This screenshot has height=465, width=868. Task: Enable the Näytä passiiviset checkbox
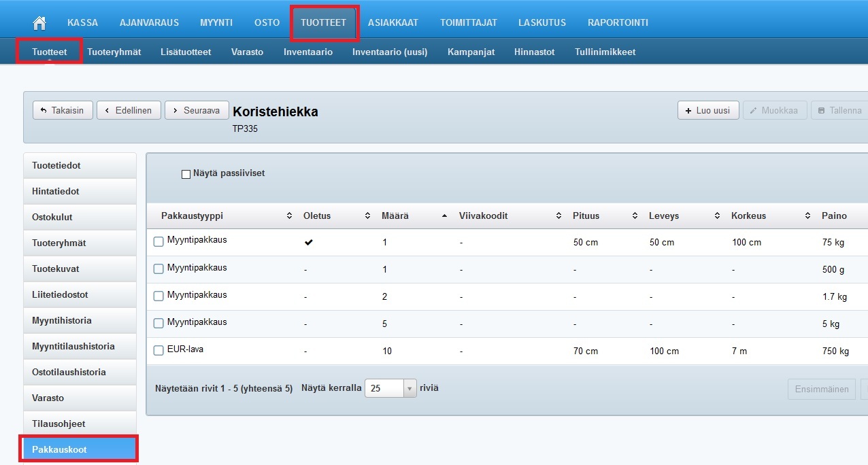(x=186, y=174)
